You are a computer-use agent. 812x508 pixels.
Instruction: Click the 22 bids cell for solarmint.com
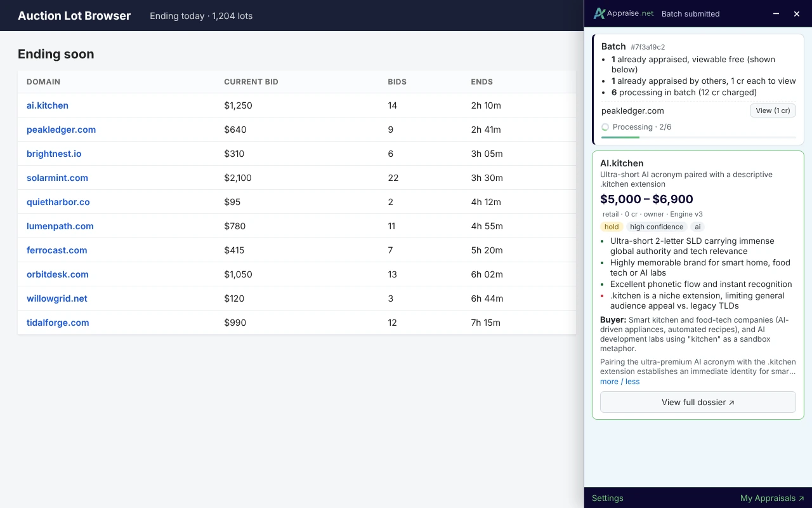(x=393, y=178)
